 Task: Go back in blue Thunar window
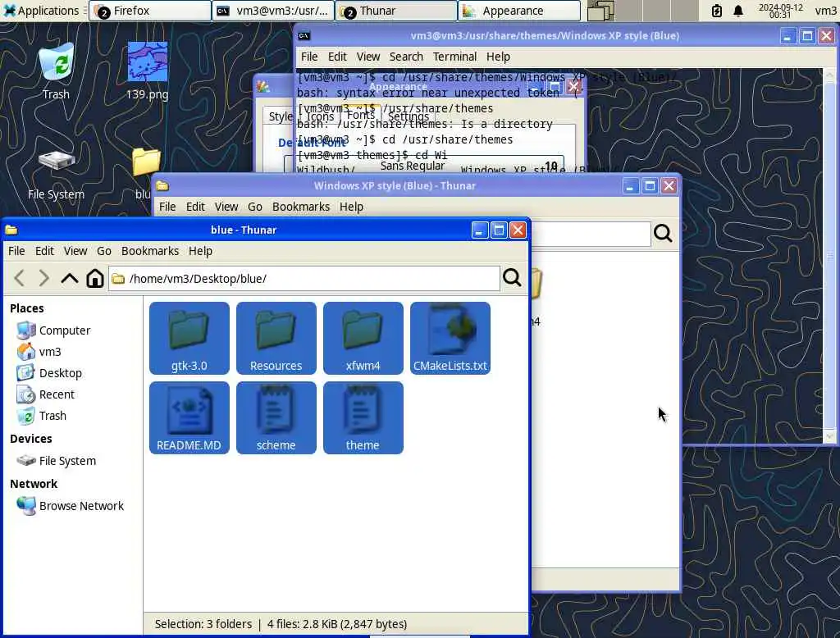tap(20, 278)
